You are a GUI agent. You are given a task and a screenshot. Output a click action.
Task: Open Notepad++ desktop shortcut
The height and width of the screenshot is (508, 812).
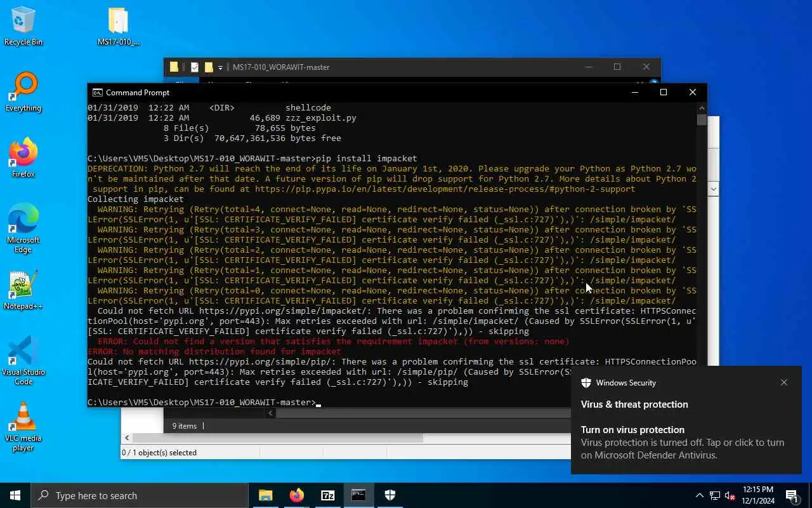(x=23, y=290)
